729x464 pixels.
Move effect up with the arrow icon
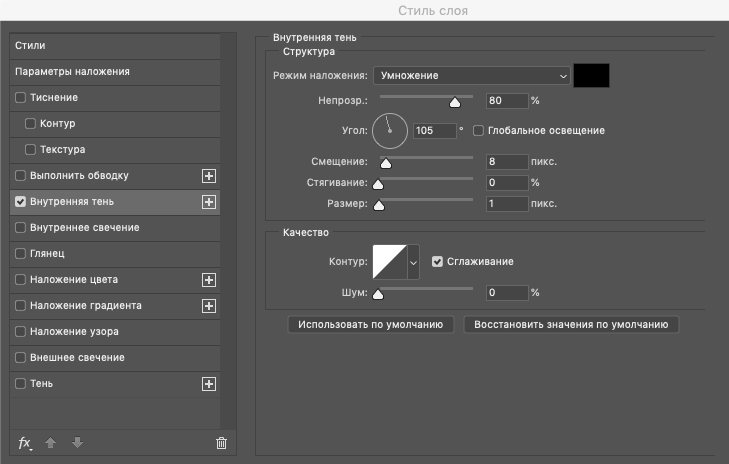click(50, 443)
